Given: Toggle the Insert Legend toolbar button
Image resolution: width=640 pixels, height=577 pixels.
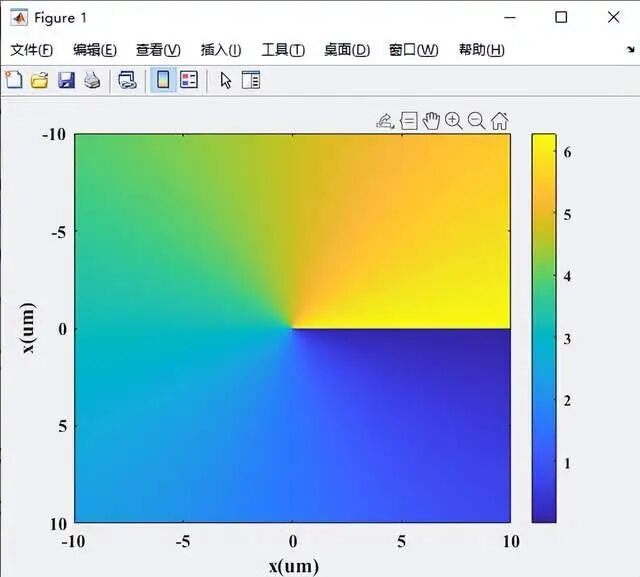Looking at the screenshot, I should tap(189, 81).
